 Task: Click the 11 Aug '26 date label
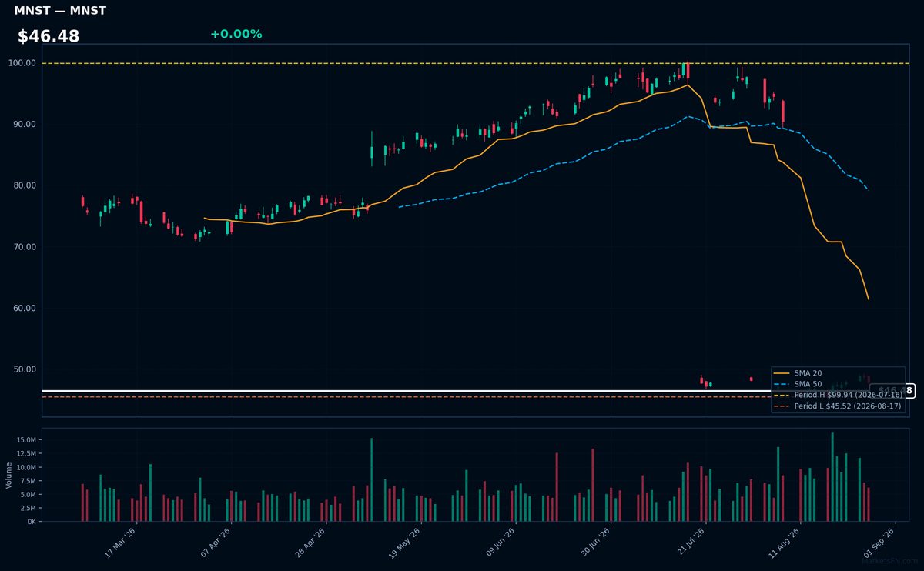785,542
